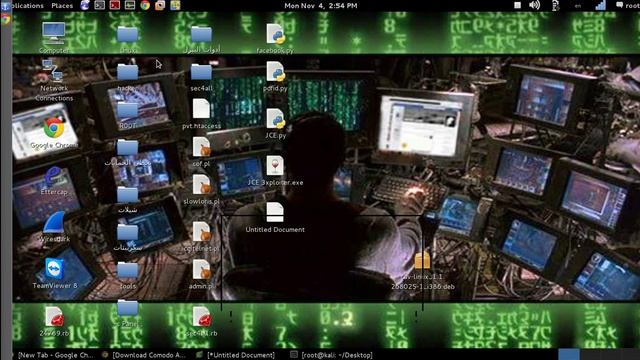This screenshot has height=360, width=640.
Task: Select the pdfid.py Python file
Action: pos(276,71)
